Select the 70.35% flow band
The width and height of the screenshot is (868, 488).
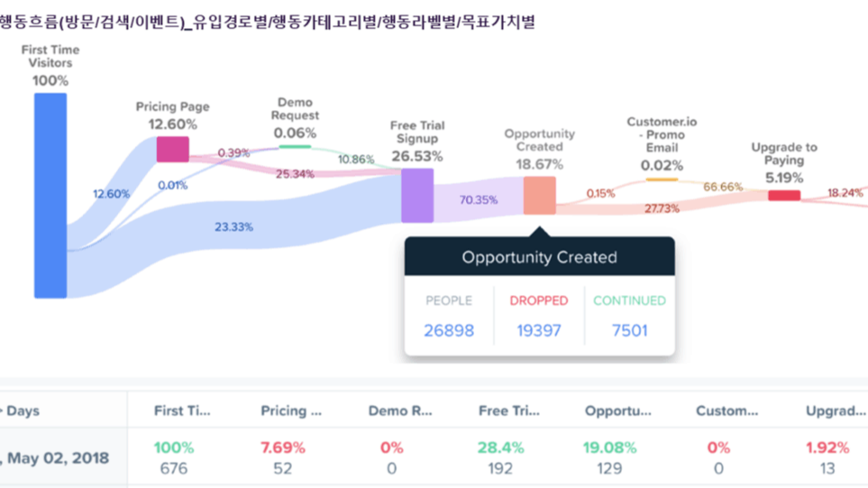pos(478,199)
